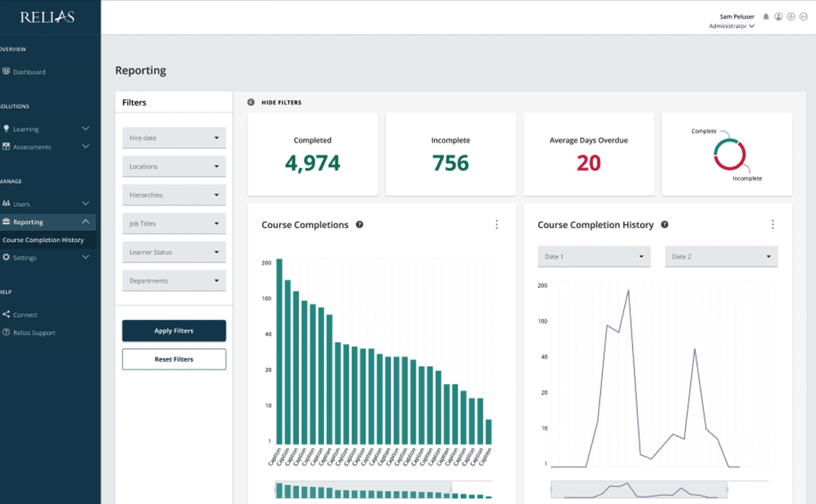
Task: Click the Assessments sidebar icon
Action: [6, 146]
